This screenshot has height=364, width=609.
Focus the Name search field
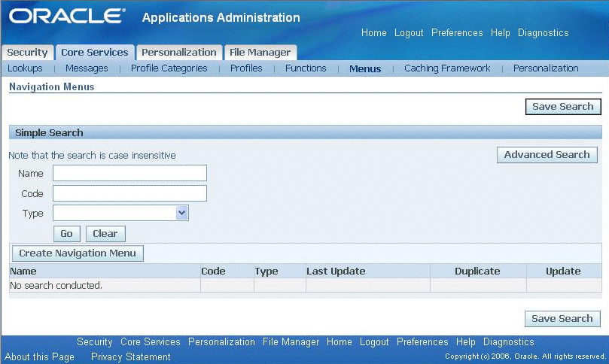[x=129, y=173]
